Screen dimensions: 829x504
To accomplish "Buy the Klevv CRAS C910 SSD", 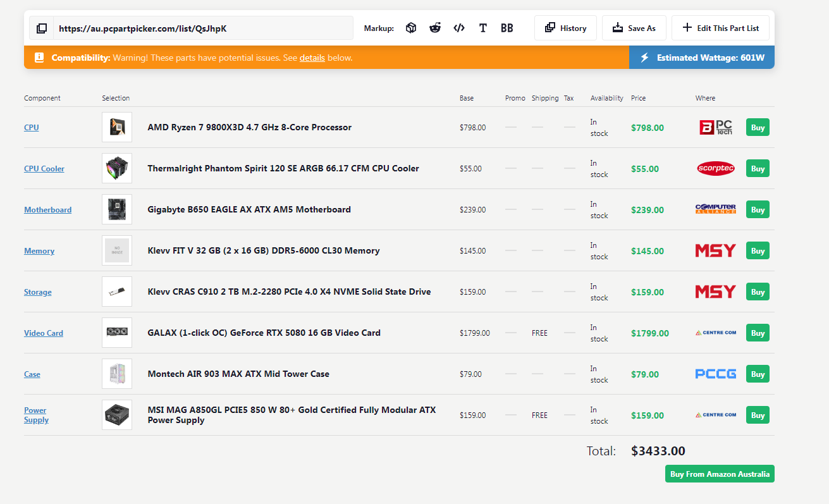I will pos(758,292).
